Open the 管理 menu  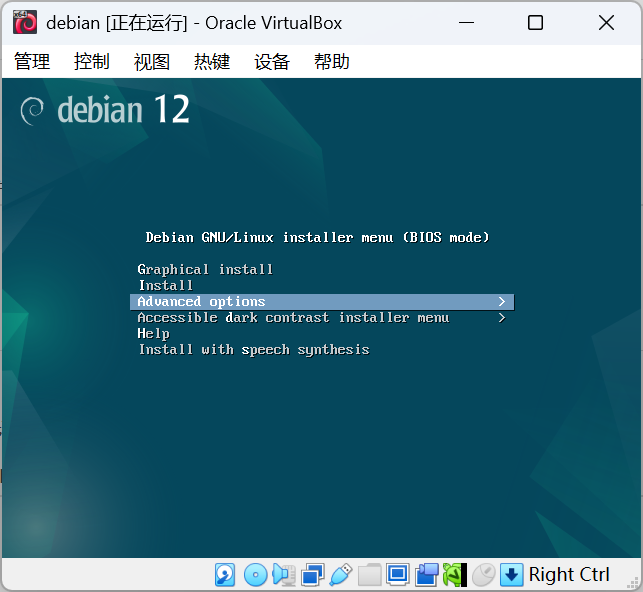[x=32, y=62]
